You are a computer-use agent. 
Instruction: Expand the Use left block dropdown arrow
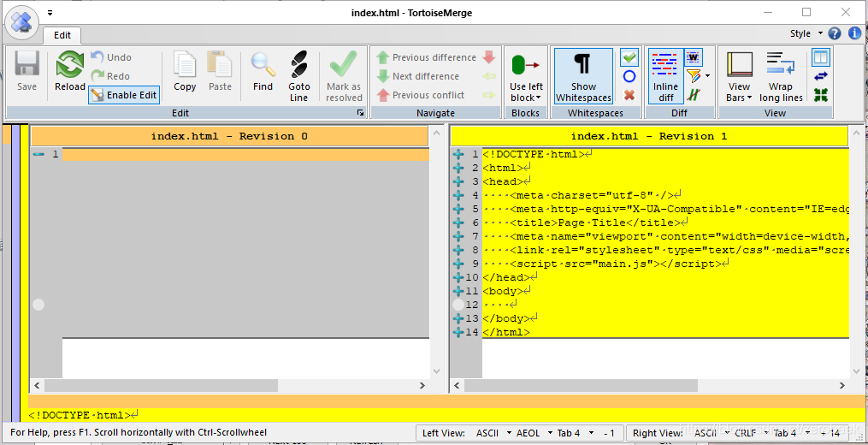point(539,98)
